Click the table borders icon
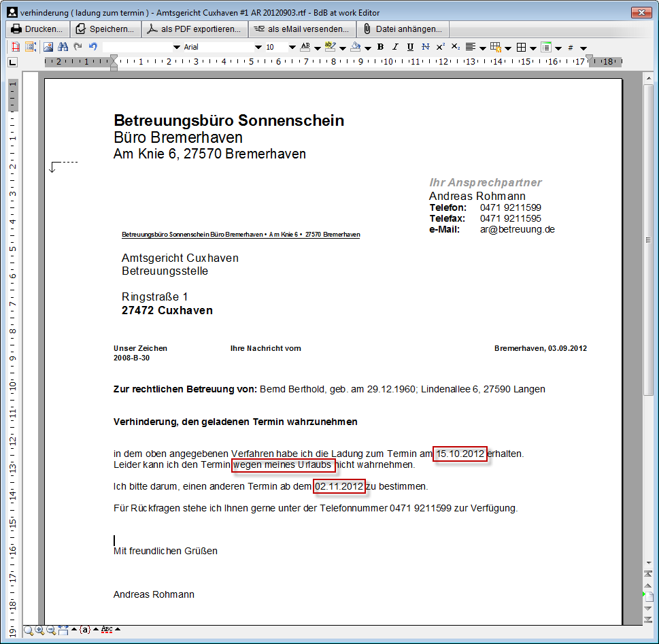The width and height of the screenshot is (659, 644). (521, 47)
